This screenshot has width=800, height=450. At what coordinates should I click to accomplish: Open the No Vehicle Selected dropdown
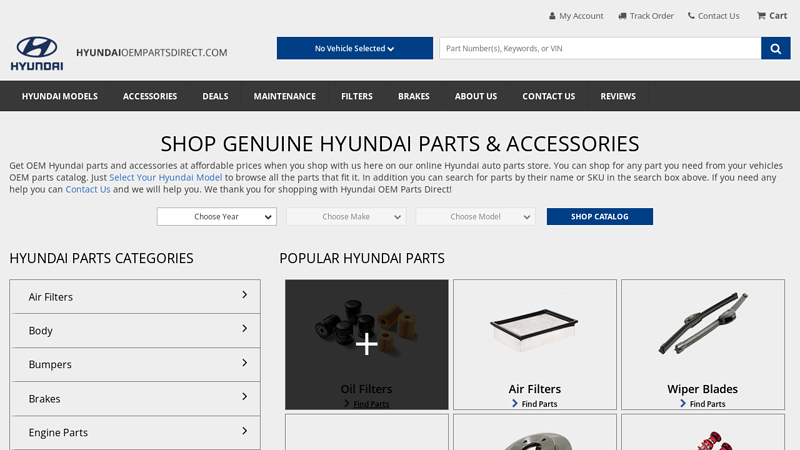click(x=355, y=48)
